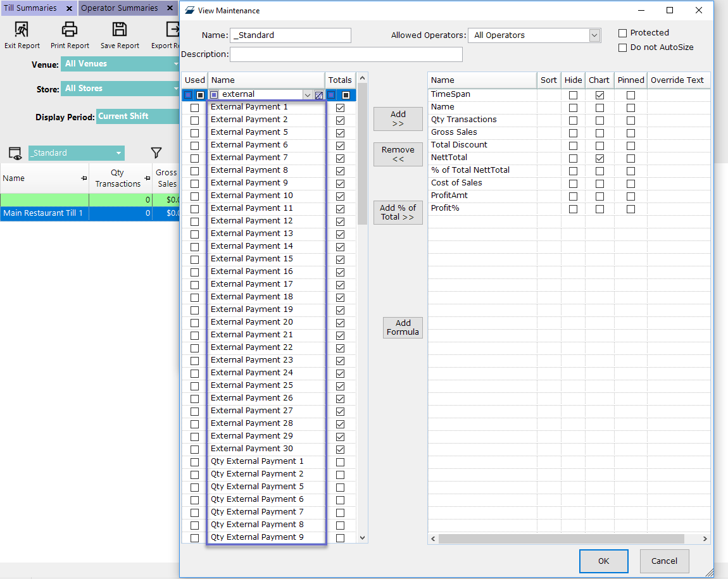Open the _Standard view dropdown
728x579 pixels.
tap(118, 153)
